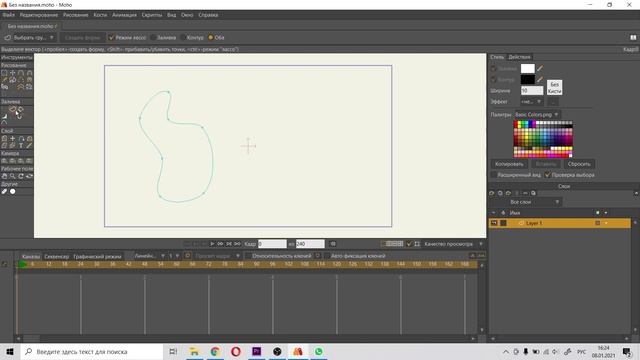
Task: Open Opera browser from the taskbar
Action: [x=236, y=351]
